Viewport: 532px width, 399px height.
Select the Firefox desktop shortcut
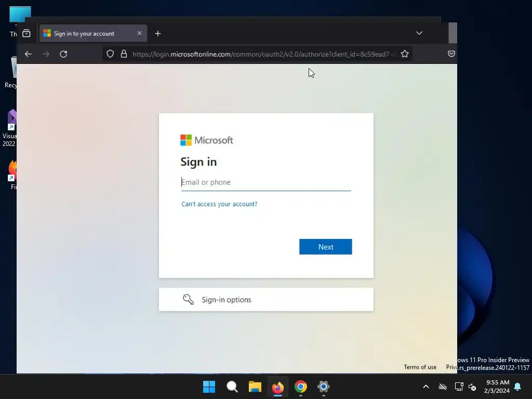(13, 175)
